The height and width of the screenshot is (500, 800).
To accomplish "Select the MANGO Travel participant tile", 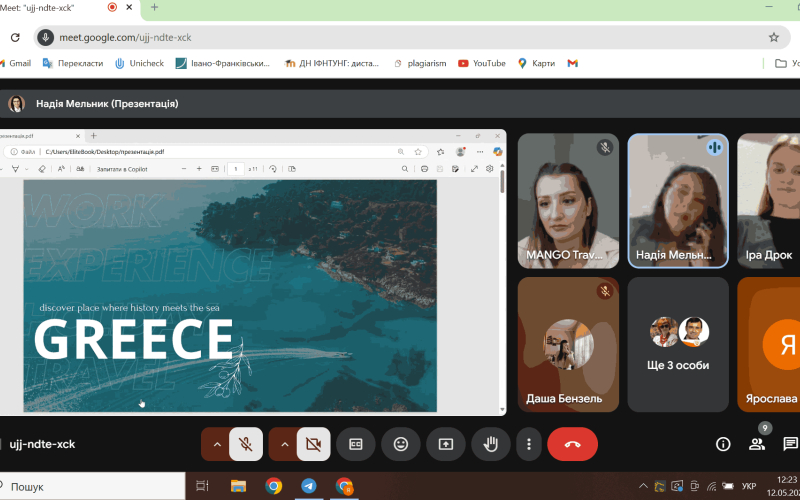I will click(x=568, y=201).
